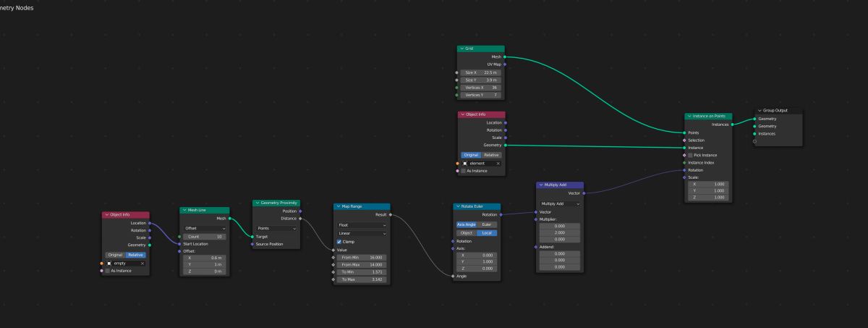Click Grid node's Mesh output socket

coord(505,56)
